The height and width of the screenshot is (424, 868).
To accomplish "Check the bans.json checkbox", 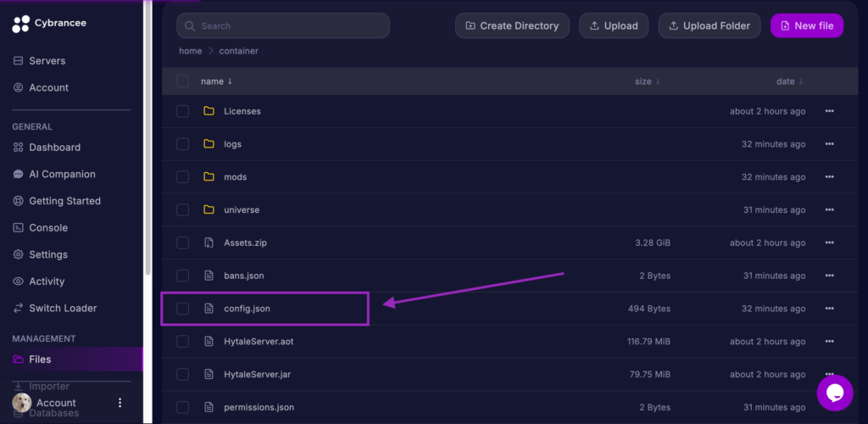I will [x=183, y=276].
